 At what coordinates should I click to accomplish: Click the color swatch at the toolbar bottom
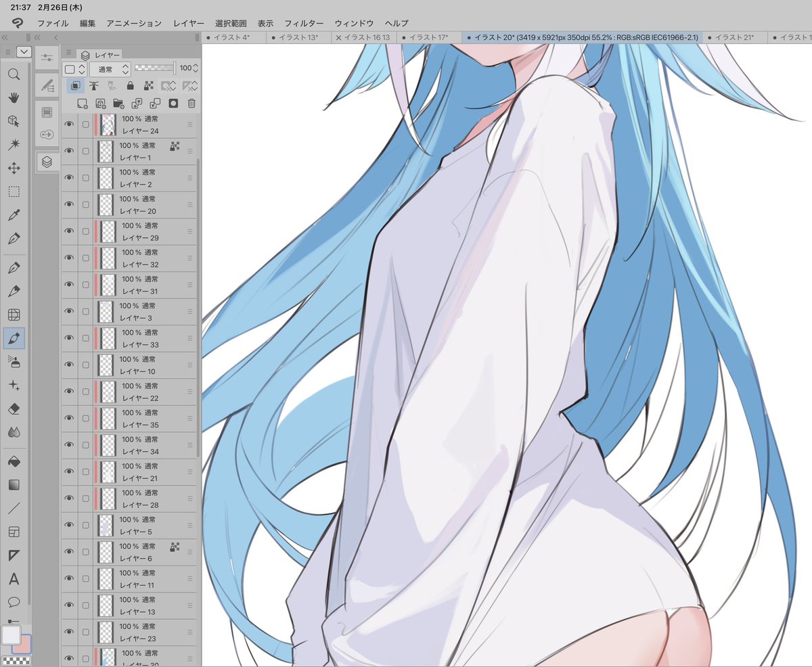click(11, 637)
